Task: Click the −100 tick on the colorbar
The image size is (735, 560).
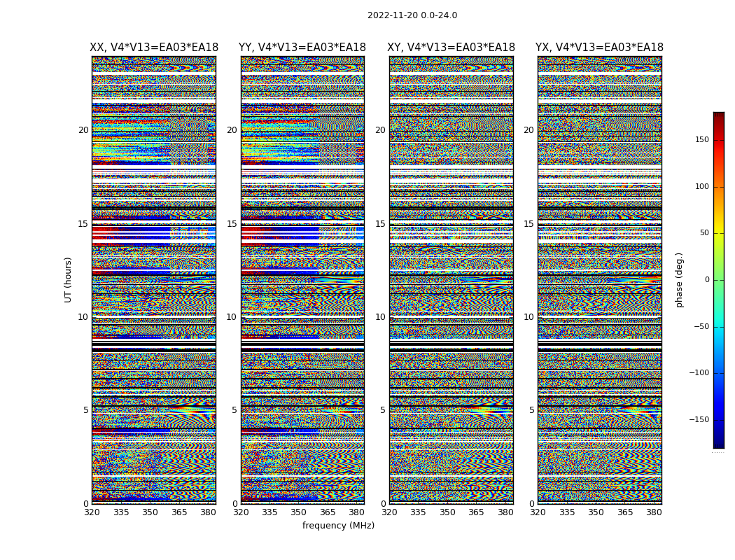Action: pyautogui.click(x=699, y=372)
